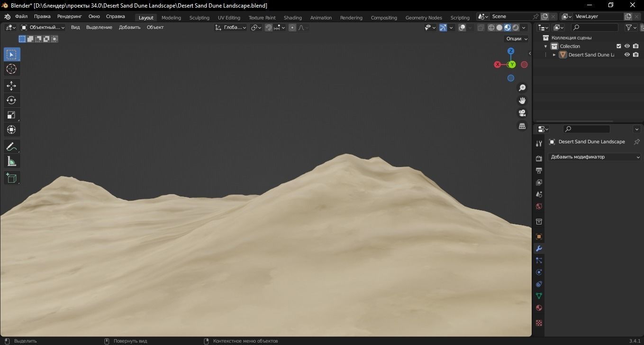Open the Particles properties tab

coord(539,261)
